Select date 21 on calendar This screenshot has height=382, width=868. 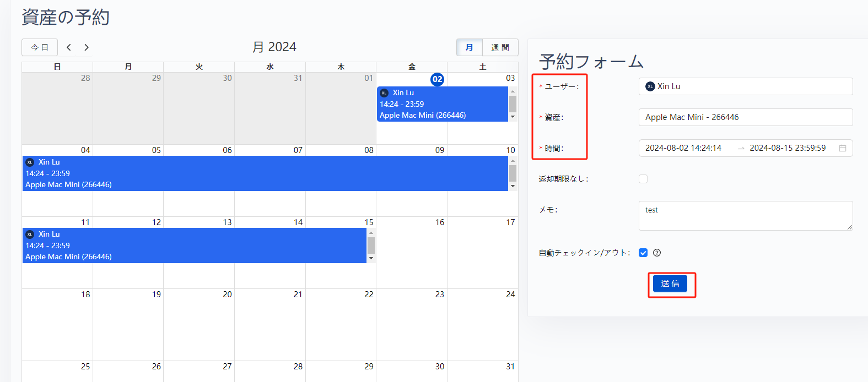298,294
